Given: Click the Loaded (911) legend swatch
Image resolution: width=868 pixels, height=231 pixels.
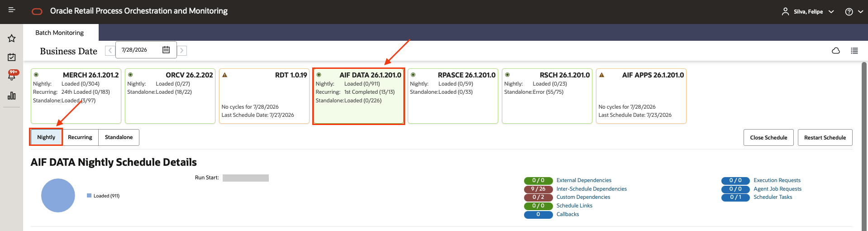Looking at the screenshot, I should click(89, 196).
